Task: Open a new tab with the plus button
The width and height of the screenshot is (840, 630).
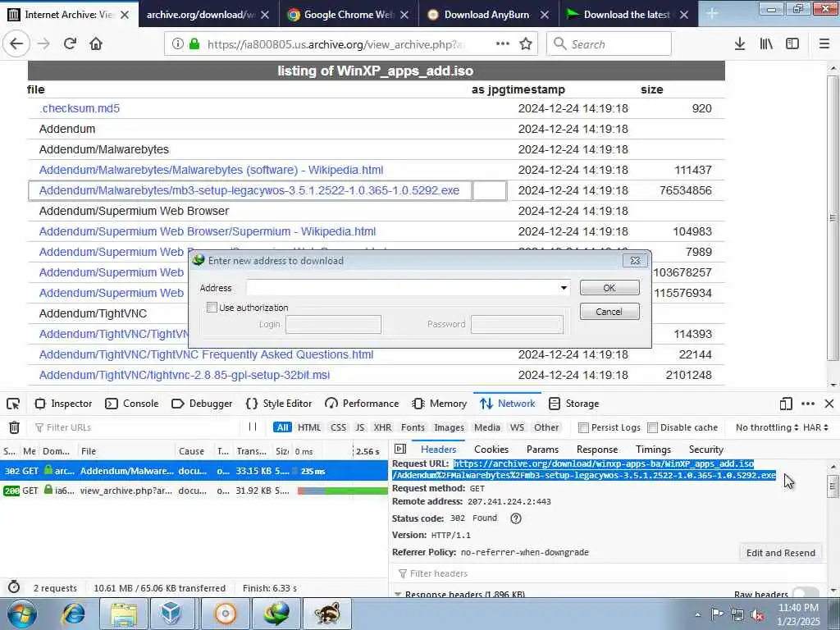Action: tap(712, 14)
